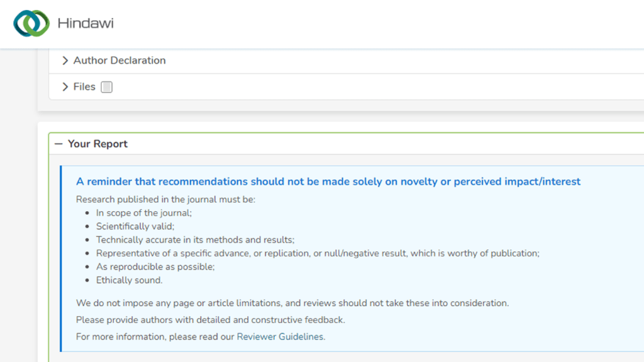Screen dimensions: 644x362
Task: Tick the checkbox next to Files
Action: coord(107,87)
